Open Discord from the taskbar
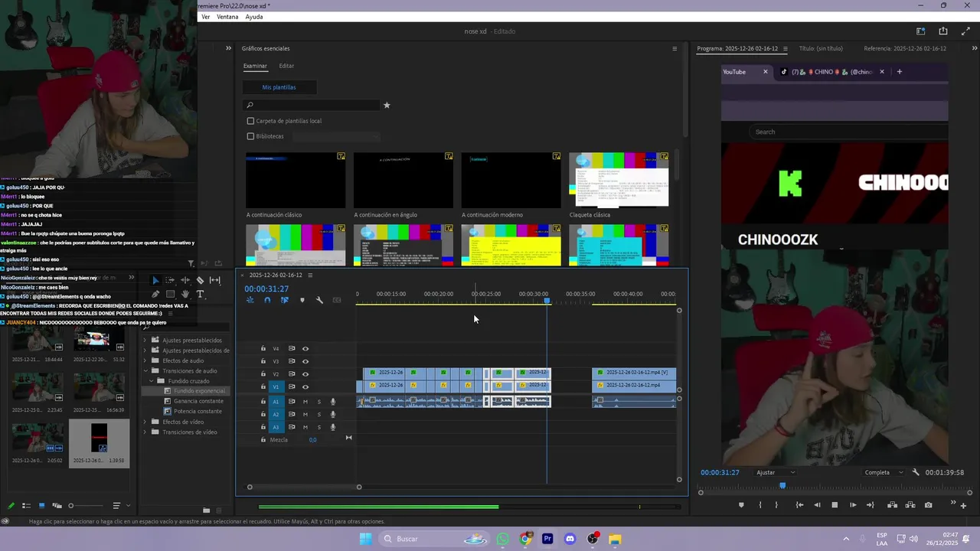The height and width of the screenshot is (551, 980). click(570, 539)
